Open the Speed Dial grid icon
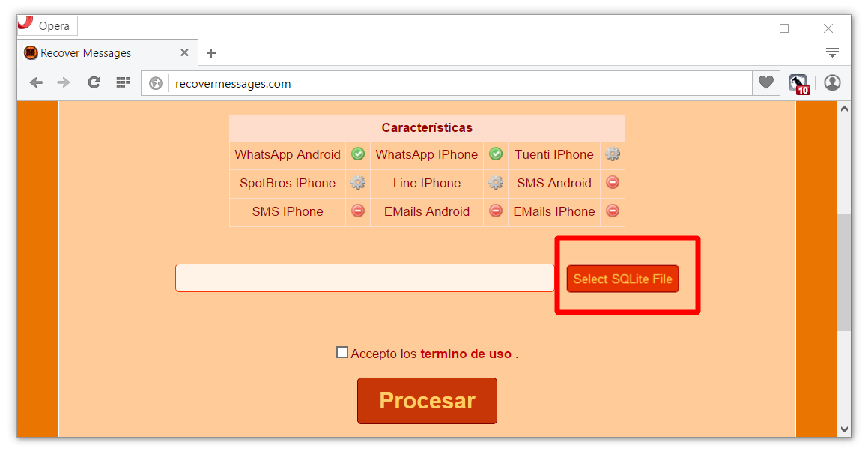Viewport: 868px width, 454px height. [123, 82]
